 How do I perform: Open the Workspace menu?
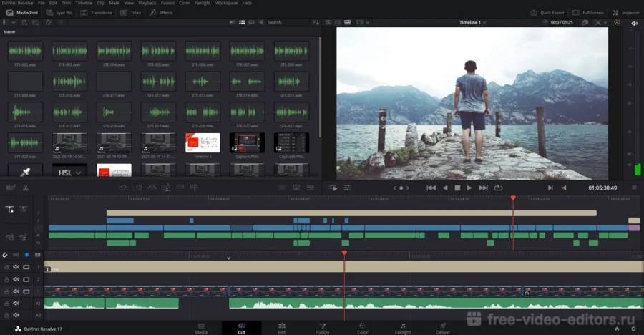[x=226, y=3]
